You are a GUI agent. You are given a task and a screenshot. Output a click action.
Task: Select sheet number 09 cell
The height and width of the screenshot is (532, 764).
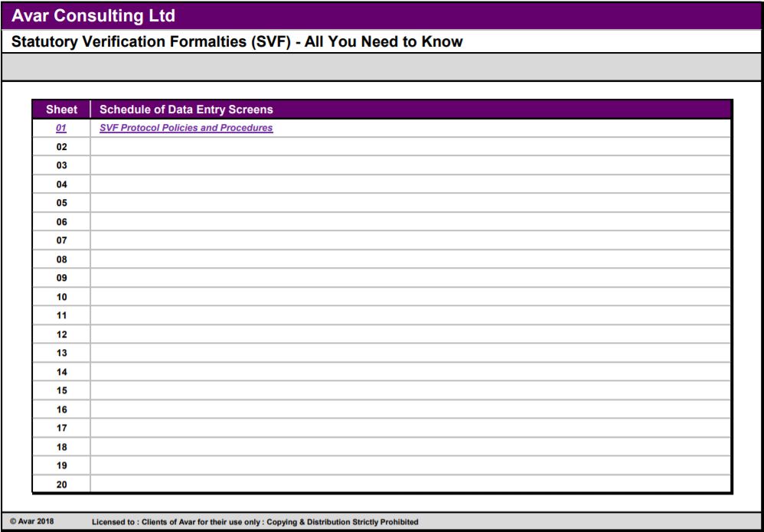click(61, 278)
